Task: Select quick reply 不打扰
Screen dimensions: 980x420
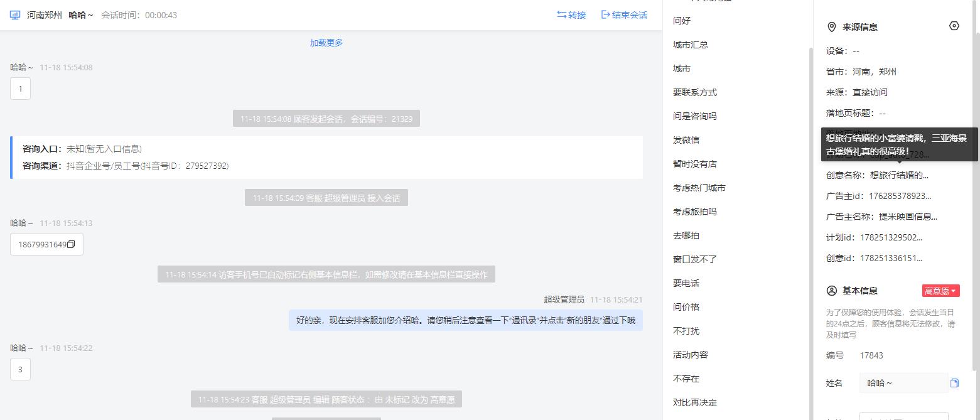Action: tap(686, 331)
